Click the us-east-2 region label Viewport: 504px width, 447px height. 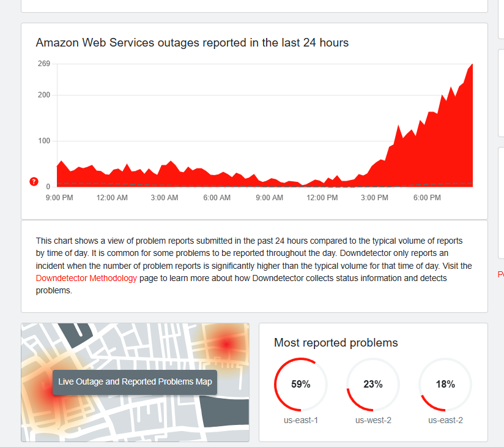click(x=445, y=421)
